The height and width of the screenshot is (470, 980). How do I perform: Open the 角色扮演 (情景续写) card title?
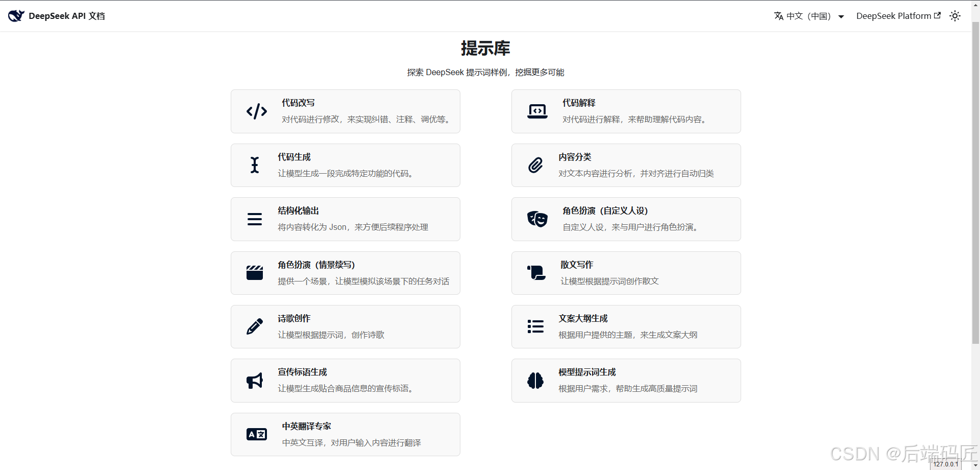[316, 265]
